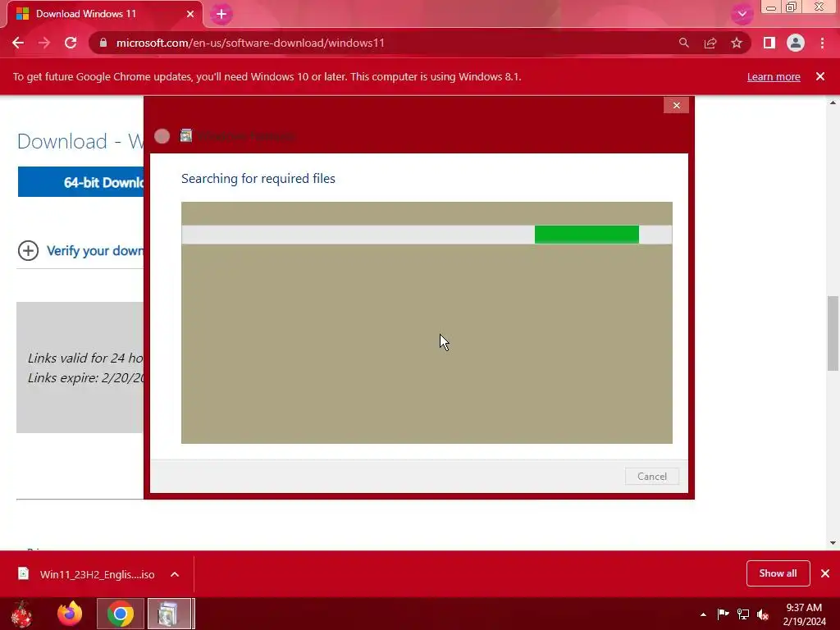This screenshot has width=840, height=630.
Task: Share this page using the share icon
Action: 710,43
